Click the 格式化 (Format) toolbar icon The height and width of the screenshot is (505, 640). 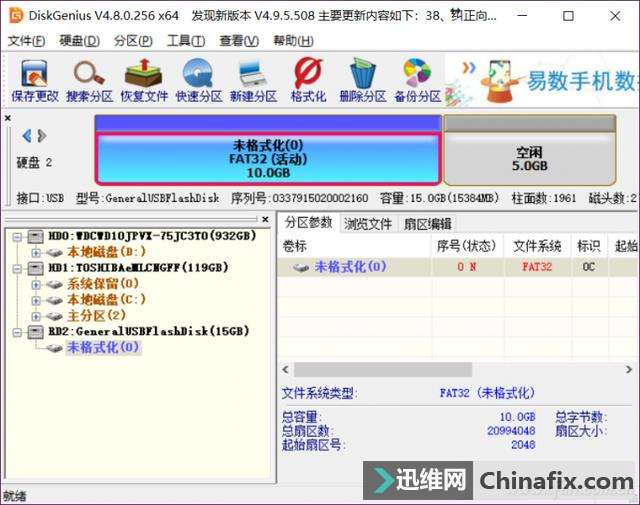[308, 80]
